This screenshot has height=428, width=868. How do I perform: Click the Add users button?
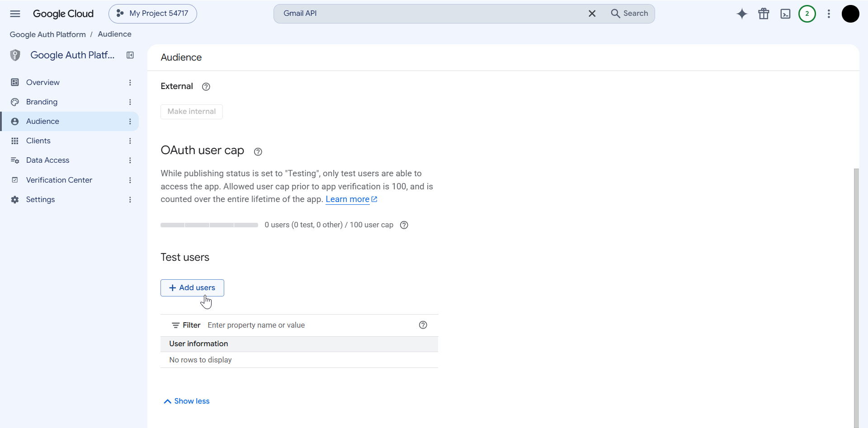click(x=192, y=288)
